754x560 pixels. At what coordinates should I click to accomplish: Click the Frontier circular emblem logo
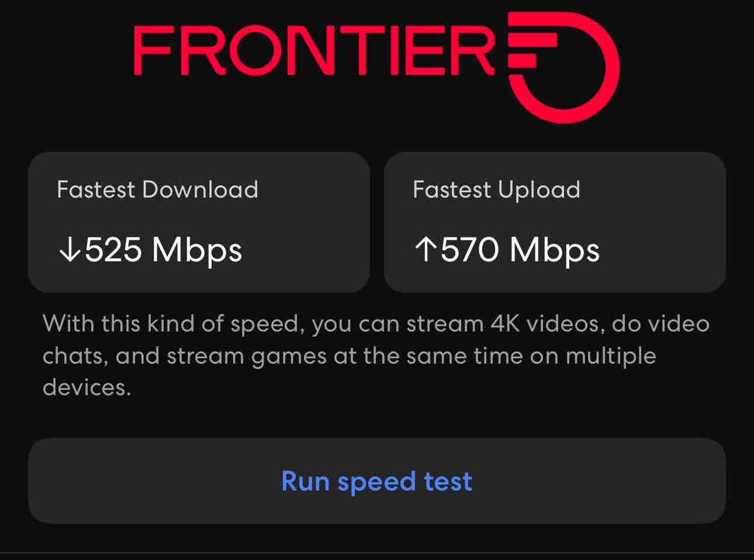[x=562, y=68]
